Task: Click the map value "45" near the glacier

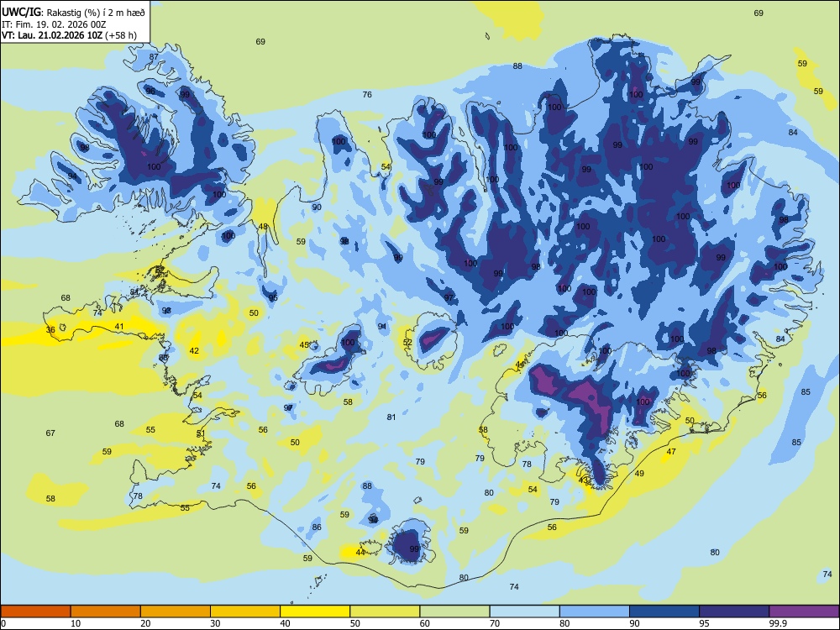Action: click(x=304, y=345)
